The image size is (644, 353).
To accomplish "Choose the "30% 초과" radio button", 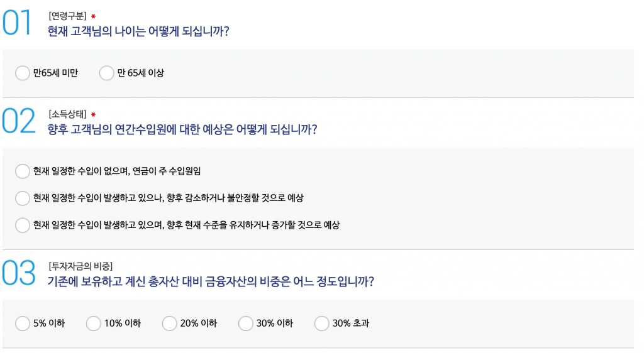I will click(322, 323).
